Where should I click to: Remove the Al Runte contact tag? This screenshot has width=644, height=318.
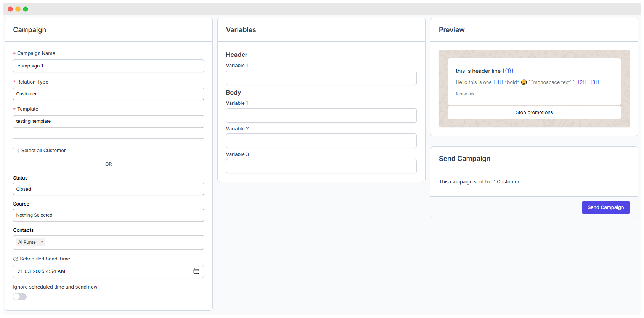(42, 242)
